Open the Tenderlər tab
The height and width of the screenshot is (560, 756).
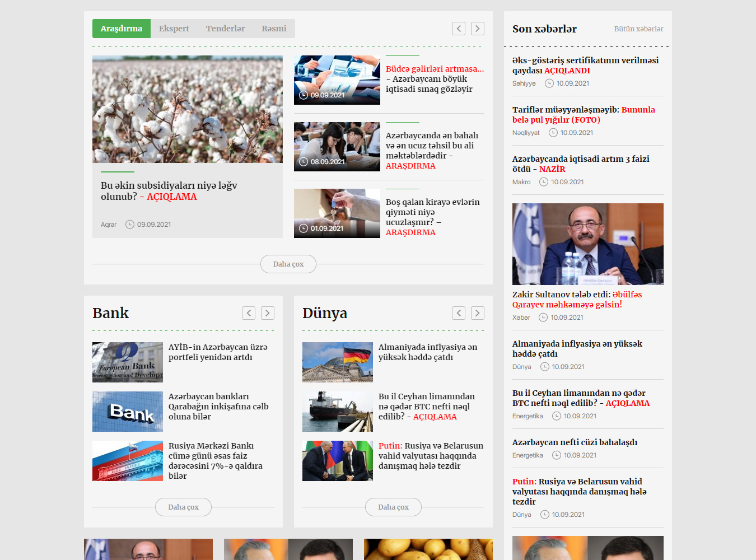tap(225, 29)
